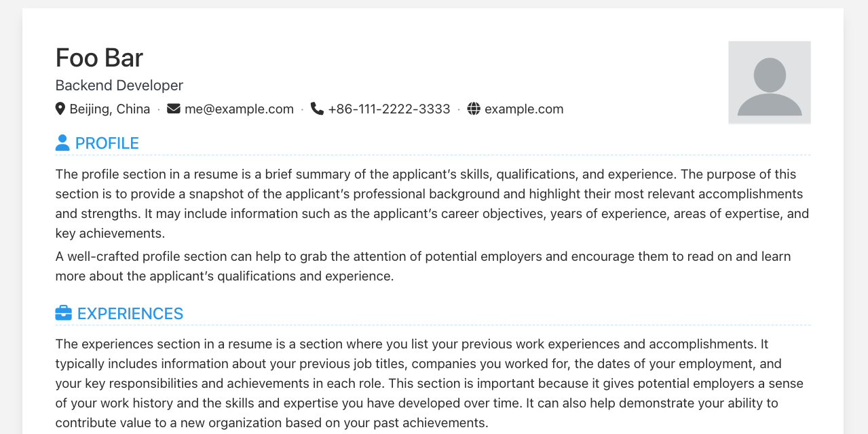The width and height of the screenshot is (868, 434).
Task: Click the location pin icon
Action: click(x=60, y=109)
